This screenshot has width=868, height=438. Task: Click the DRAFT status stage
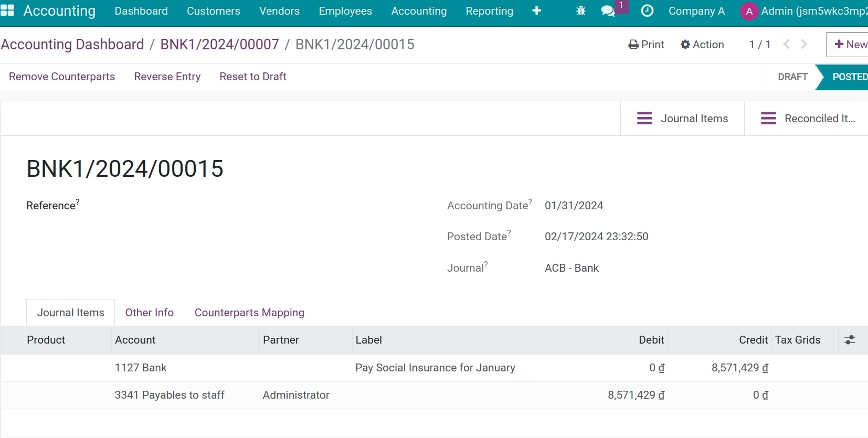792,77
